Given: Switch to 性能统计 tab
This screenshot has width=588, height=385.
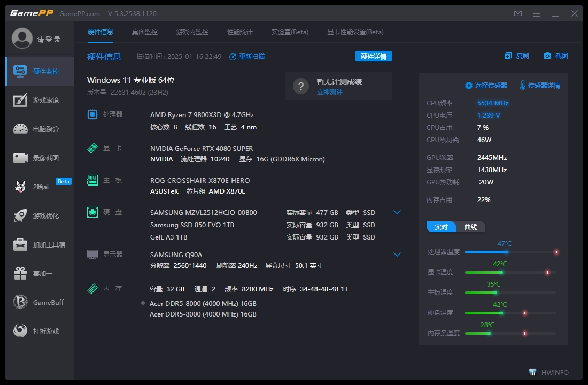Looking at the screenshot, I should (x=240, y=32).
